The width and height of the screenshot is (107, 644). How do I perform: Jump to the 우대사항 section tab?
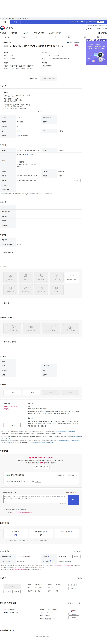pyautogui.click(x=38, y=37)
